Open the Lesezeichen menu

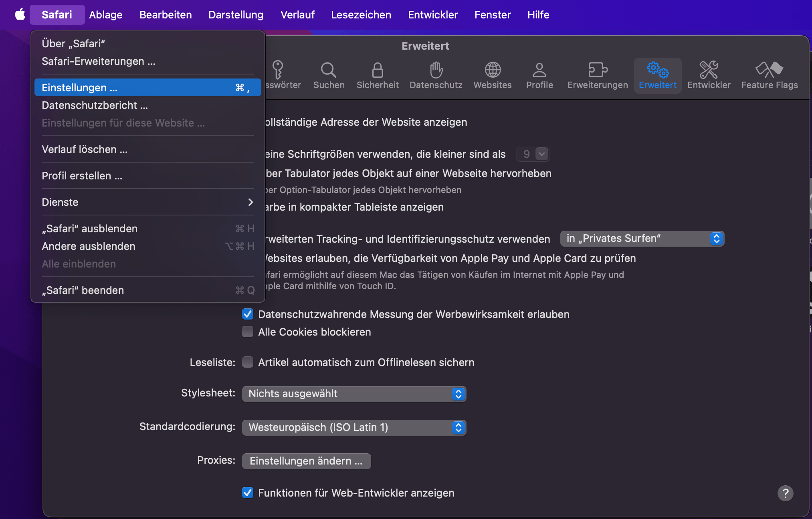pyautogui.click(x=361, y=15)
